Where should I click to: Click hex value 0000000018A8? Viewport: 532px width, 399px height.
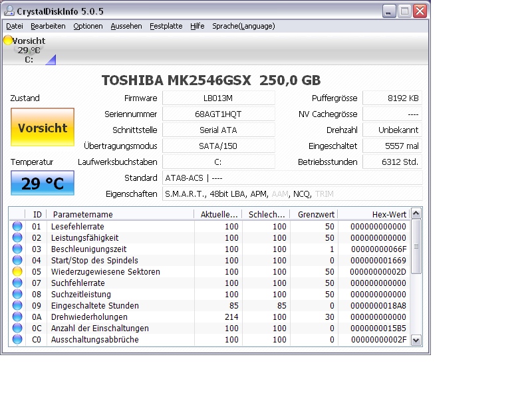pyautogui.click(x=378, y=305)
